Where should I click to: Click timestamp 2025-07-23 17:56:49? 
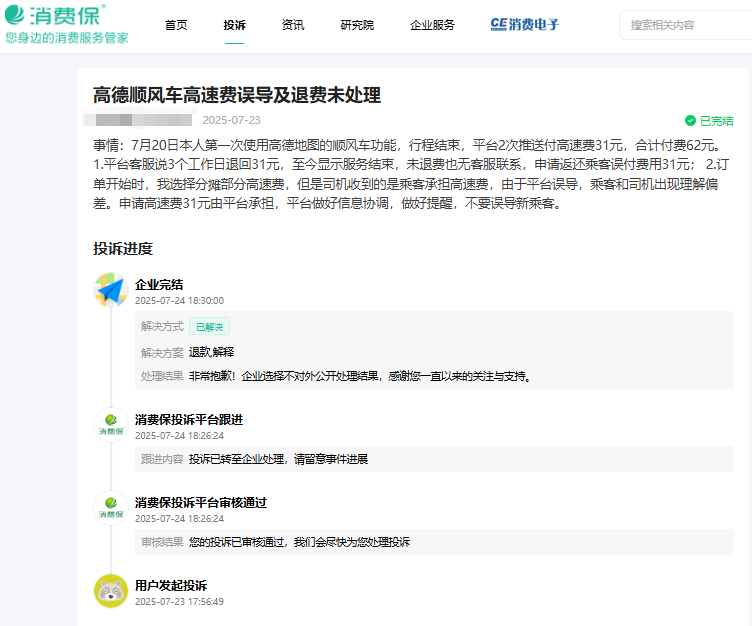pos(179,602)
